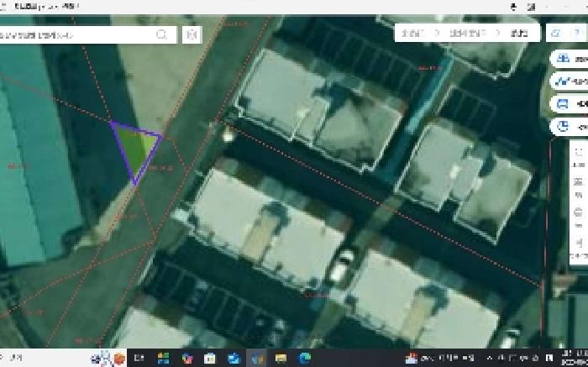Viewport: 588px width, 367px height.
Task: Click the square icon button beside the search bar
Action: pyautogui.click(x=192, y=34)
